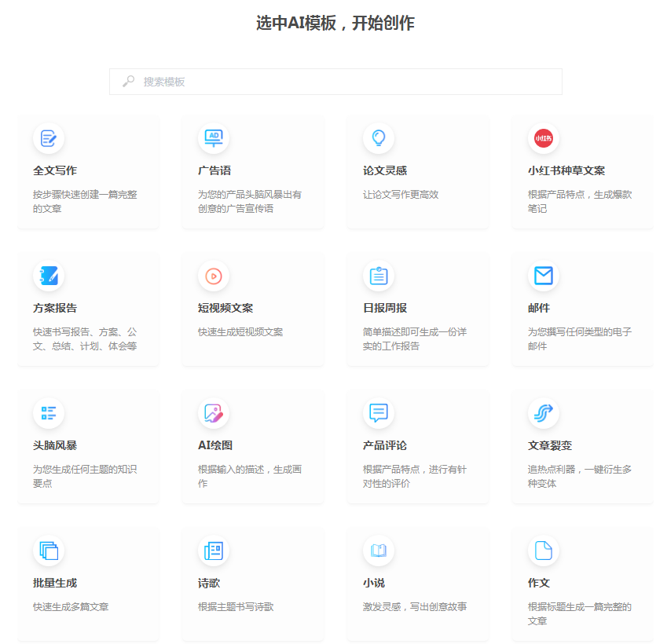The width and height of the screenshot is (656, 644).
Task: Click the 短视频文案 play icon
Action: [214, 276]
